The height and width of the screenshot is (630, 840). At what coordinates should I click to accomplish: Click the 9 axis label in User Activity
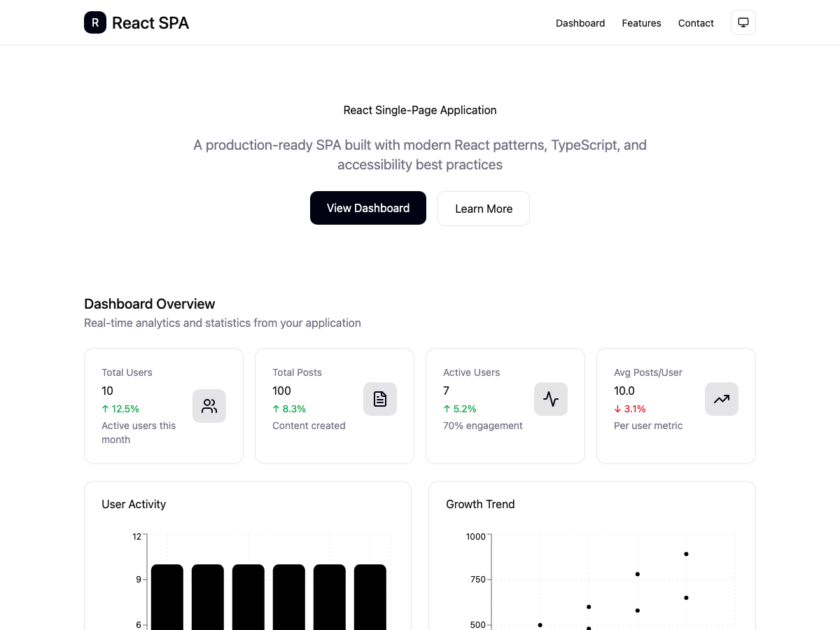(139, 580)
